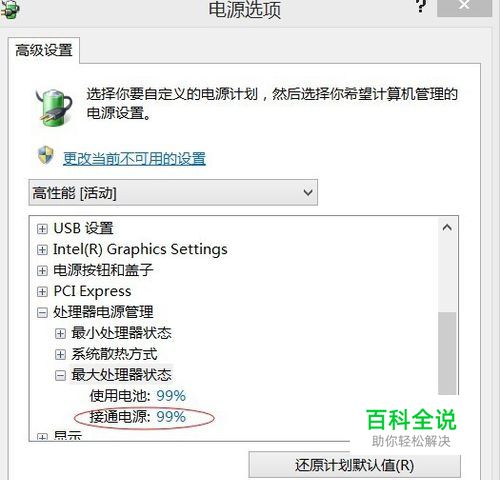Open the 高性能 [活动] plan dropdown
Viewport: 500px width, 480px height.
coord(173,192)
